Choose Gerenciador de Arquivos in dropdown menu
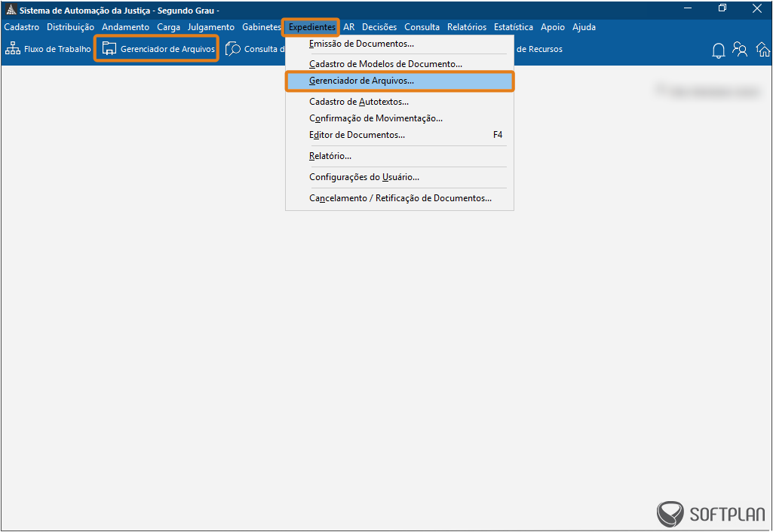The image size is (773, 532). pos(400,81)
